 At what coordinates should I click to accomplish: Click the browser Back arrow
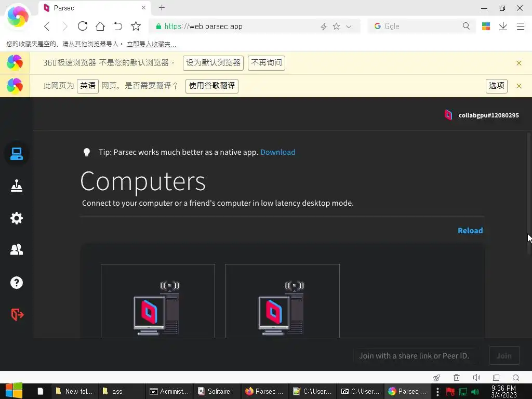(47, 26)
